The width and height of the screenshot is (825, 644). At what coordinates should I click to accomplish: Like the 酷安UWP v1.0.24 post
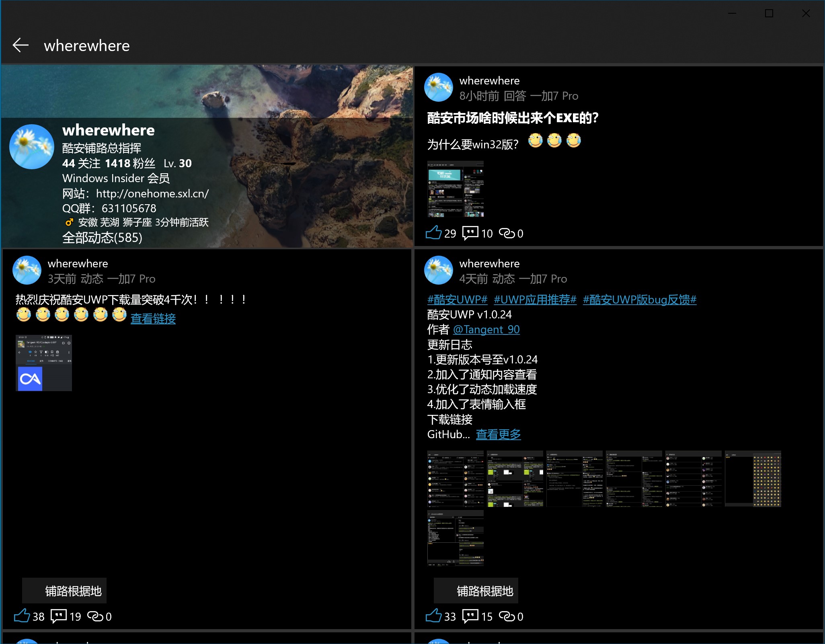click(x=434, y=616)
